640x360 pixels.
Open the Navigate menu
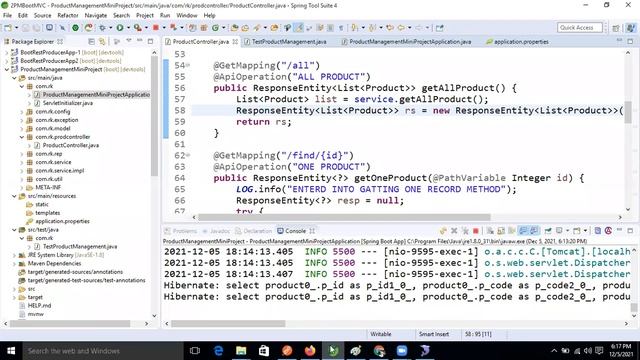coord(96,15)
